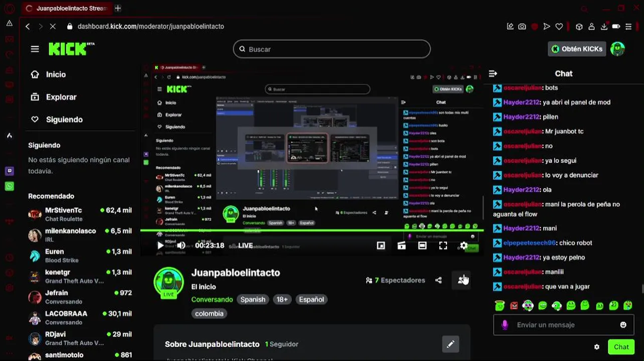Viewport: 644px width, 361px height.
Task: Insert the crying green emote at row end
Action: click(628, 305)
